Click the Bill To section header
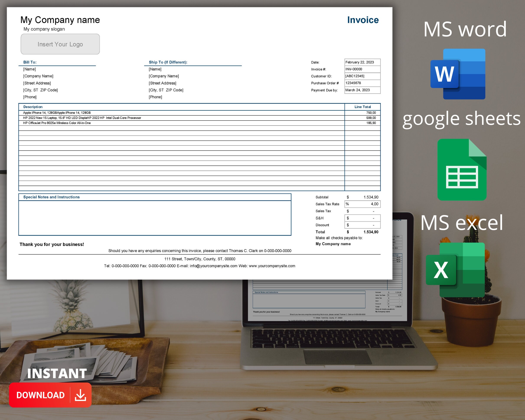Viewport: 525px width, 420px height. coord(30,62)
